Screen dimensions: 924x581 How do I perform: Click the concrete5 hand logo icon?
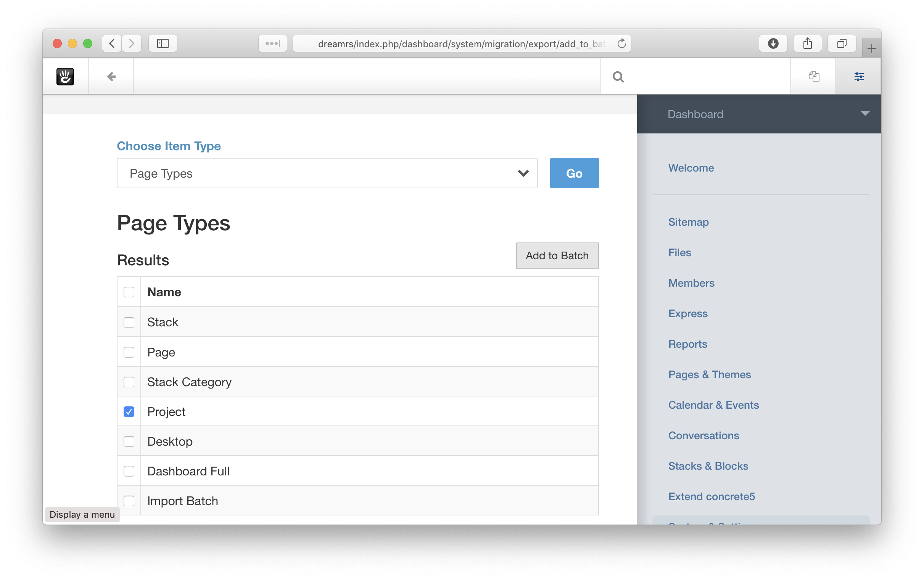65,76
